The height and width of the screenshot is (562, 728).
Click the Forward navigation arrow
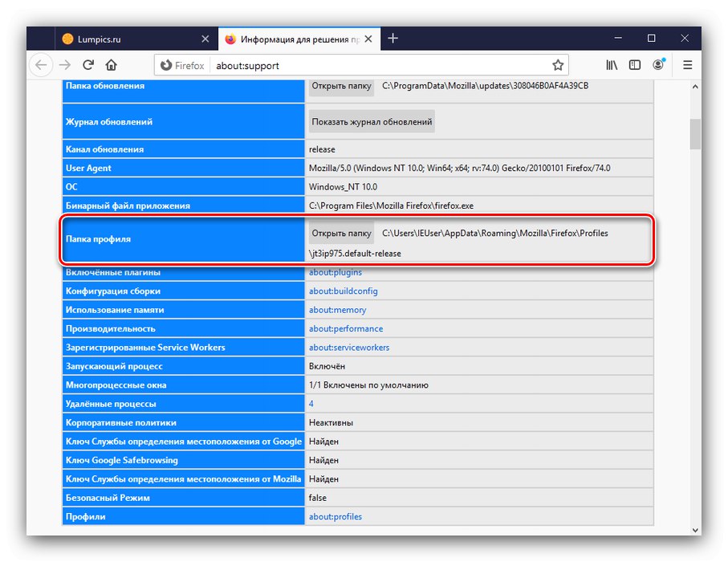(64, 65)
